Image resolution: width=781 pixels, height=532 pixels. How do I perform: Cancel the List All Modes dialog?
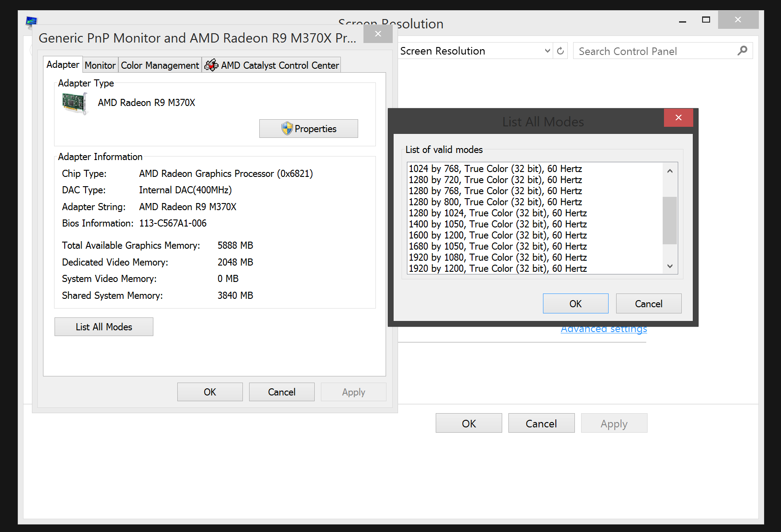[x=649, y=304]
